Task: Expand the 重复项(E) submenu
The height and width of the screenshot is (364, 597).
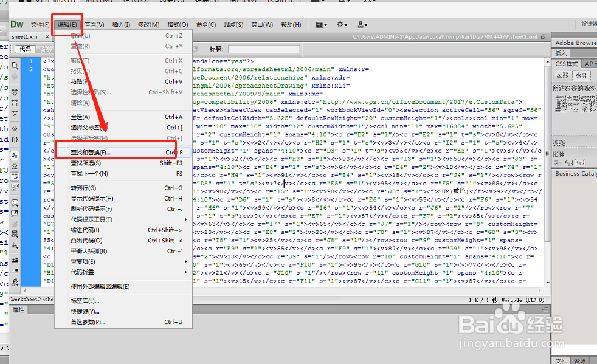Action: coord(123,261)
